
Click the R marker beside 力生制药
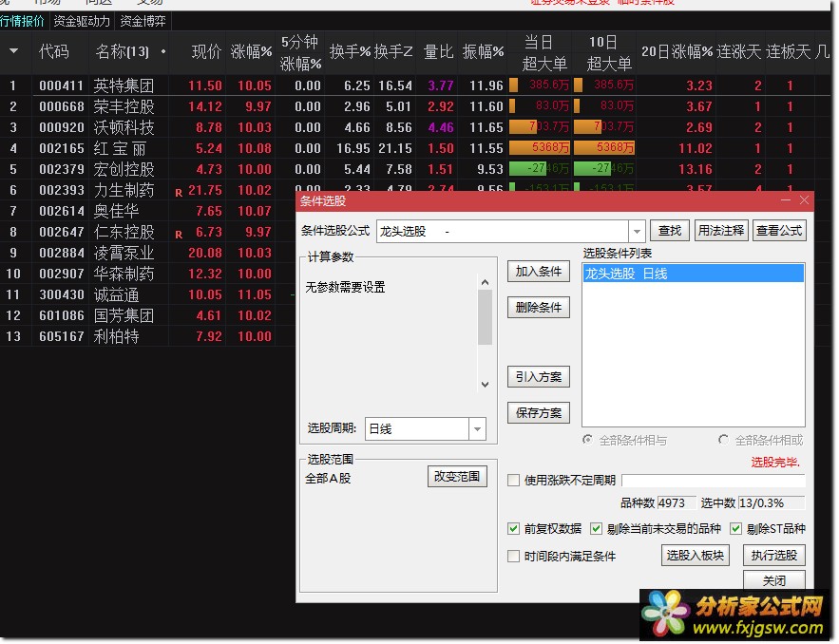coord(179,193)
